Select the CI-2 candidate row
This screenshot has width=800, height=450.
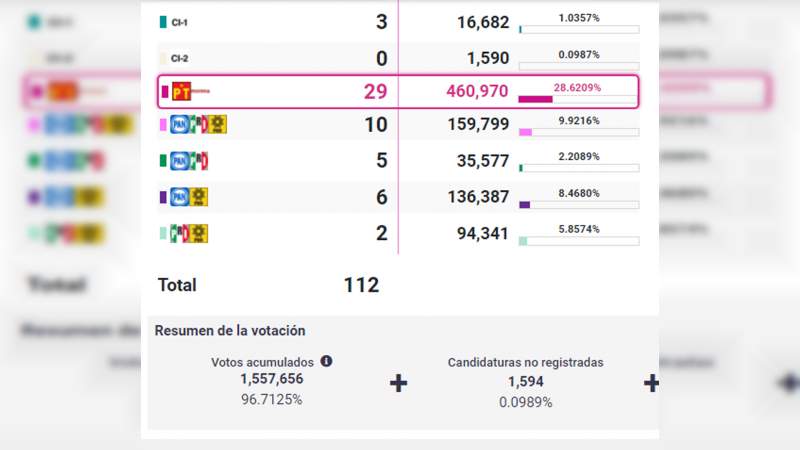(398, 58)
